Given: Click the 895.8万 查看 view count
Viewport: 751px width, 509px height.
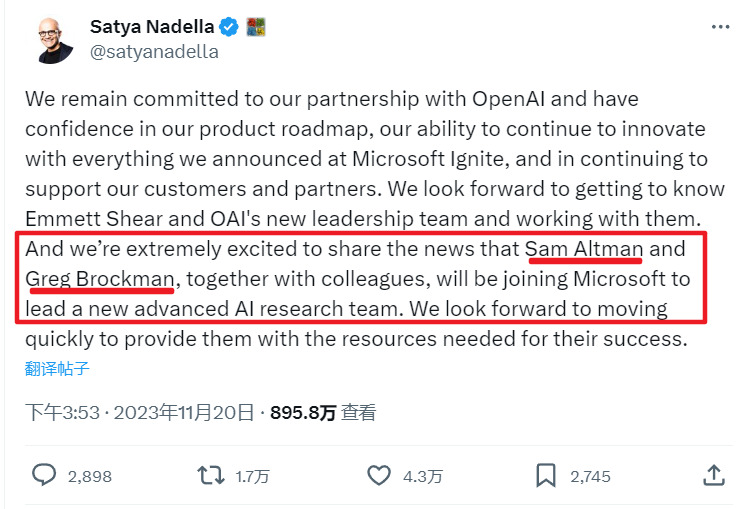Looking at the screenshot, I should (x=323, y=412).
